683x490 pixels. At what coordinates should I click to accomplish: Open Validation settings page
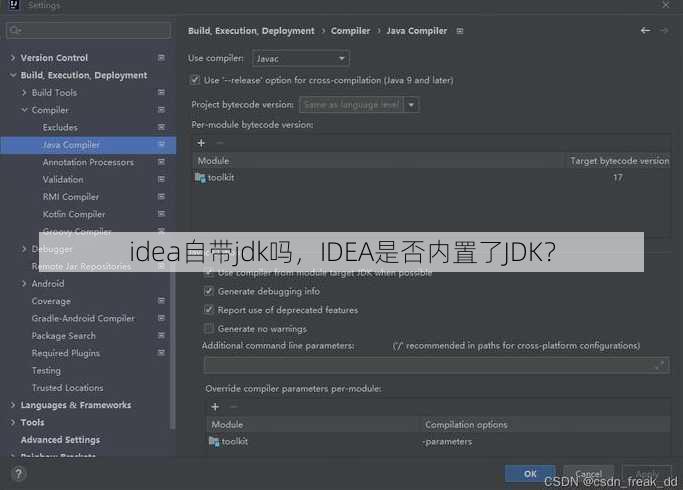click(63, 179)
